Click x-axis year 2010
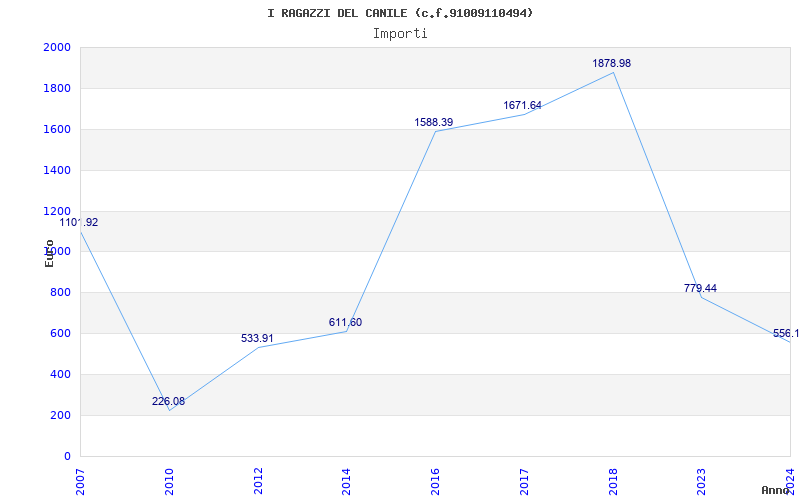 coord(169,482)
